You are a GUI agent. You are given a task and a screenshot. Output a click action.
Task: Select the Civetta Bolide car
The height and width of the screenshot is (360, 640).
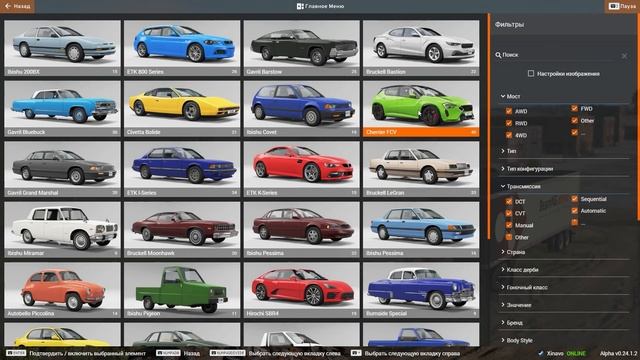click(x=182, y=109)
